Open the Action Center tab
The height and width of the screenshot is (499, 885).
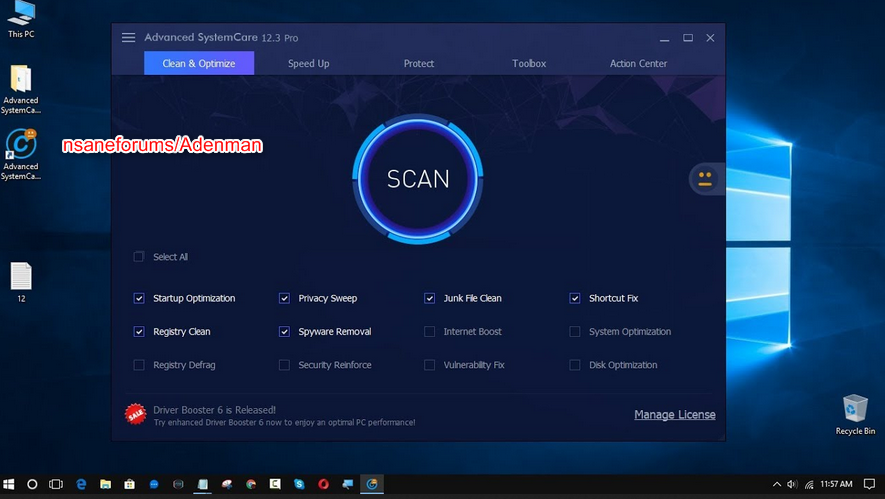tap(638, 63)
